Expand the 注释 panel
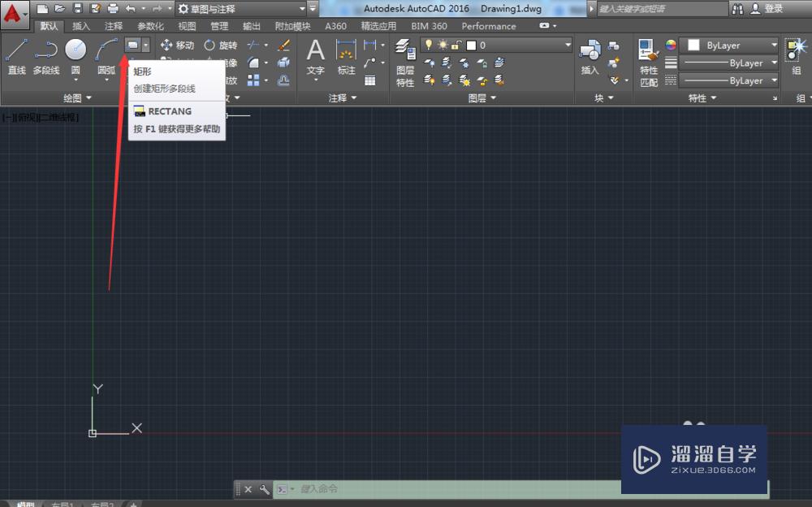This screenshot has width=812, height=507. point(343,97)
